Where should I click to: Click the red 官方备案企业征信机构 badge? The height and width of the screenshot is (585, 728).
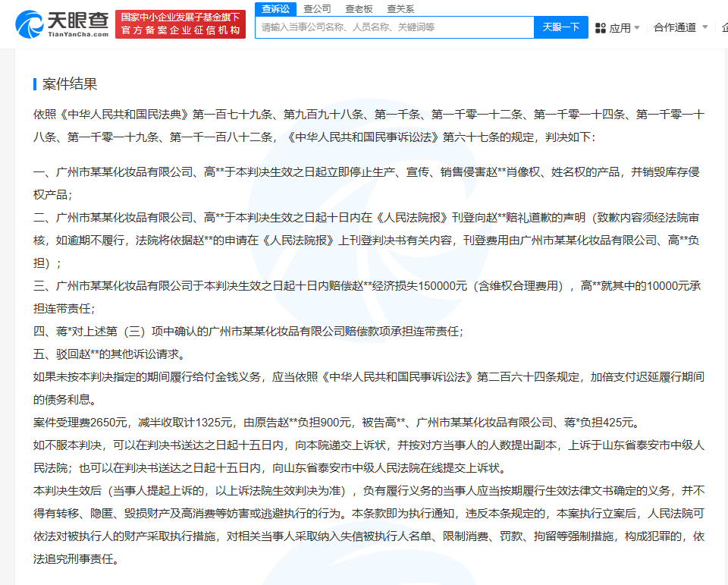click(x=179, y=24)
